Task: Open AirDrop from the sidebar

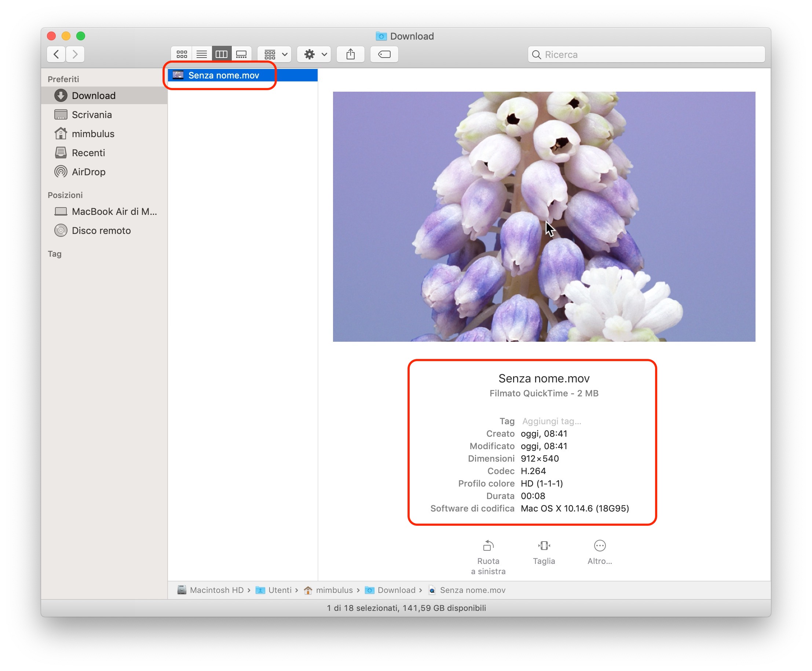Action: [x=88, y=172]
